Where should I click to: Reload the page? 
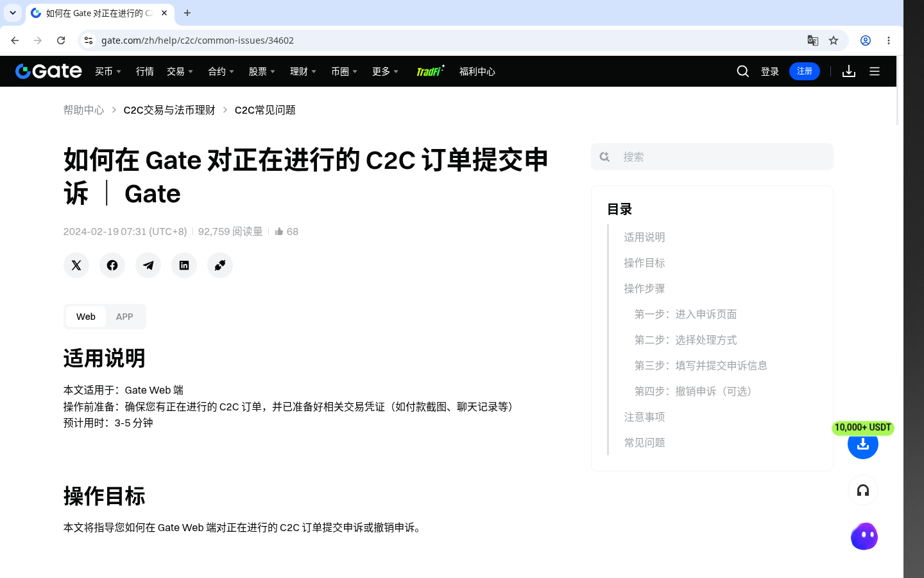point(61,40)
